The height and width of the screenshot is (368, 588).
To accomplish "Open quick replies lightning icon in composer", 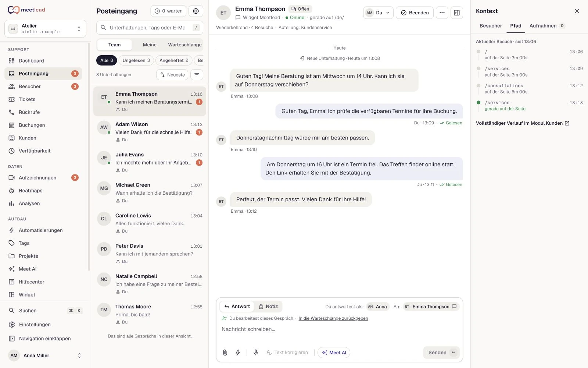I will click(238, 353).
